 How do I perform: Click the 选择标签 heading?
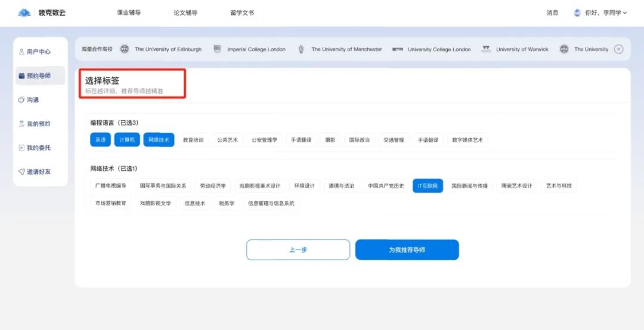[103, 81]
